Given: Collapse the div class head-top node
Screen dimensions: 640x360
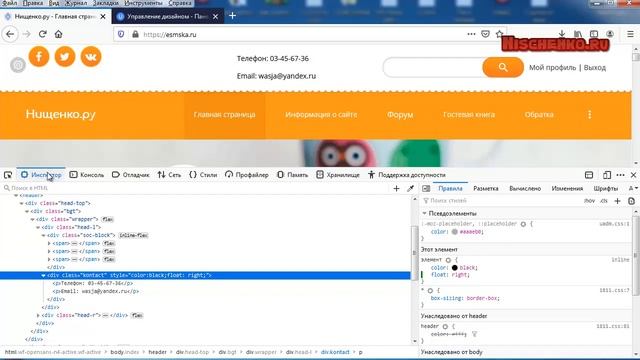Looking at the screenshot, I should [22, 203].
